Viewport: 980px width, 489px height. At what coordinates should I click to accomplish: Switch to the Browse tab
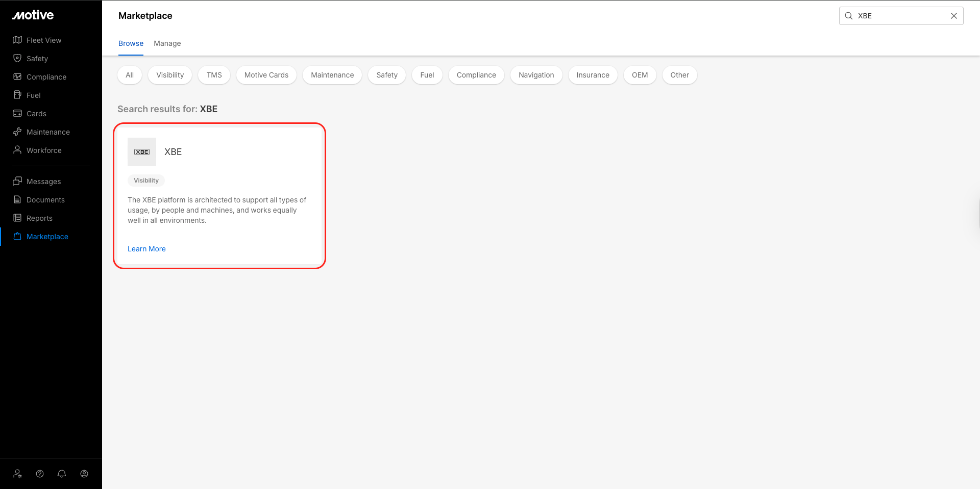131,43
